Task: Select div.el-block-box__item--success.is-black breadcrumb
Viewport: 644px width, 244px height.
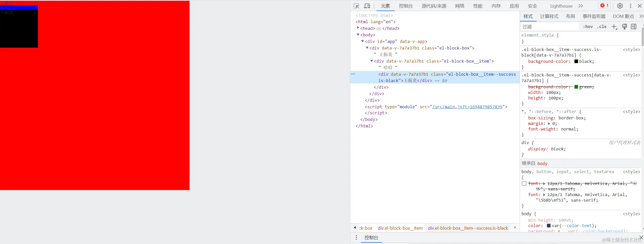Action: 468,228
